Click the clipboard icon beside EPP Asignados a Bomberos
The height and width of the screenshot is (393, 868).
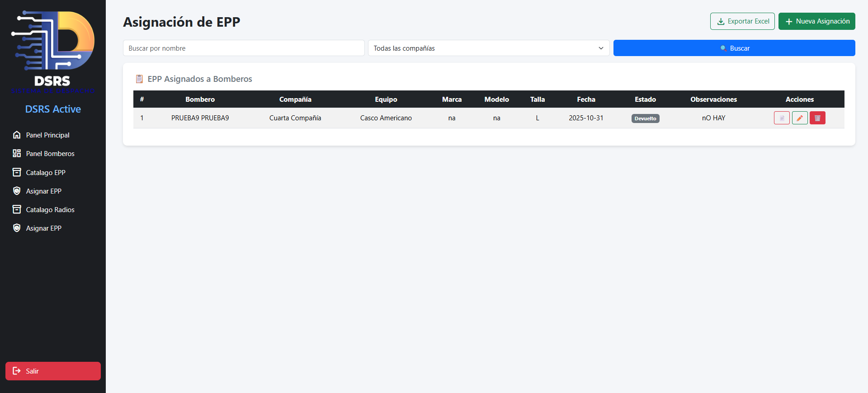[x=139, y=79]
